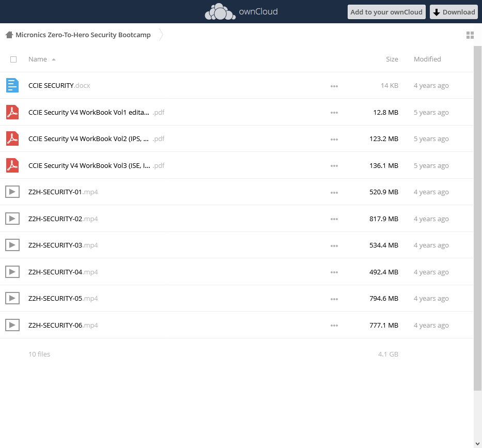The width and height of the screenshot is (482, 448).
Task: Switch to grid view using the icon
Action: (470, 35)
